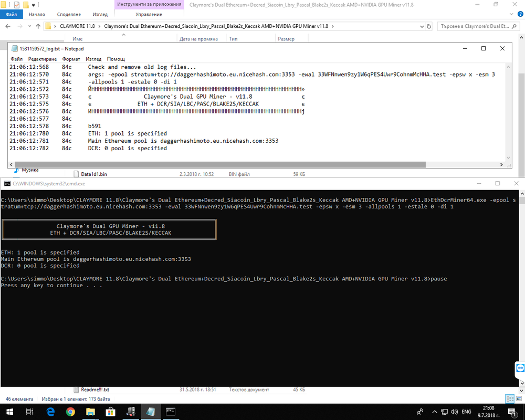
Task: Collapse the Explorer ribbon chevron
Action: click(511, 14)
